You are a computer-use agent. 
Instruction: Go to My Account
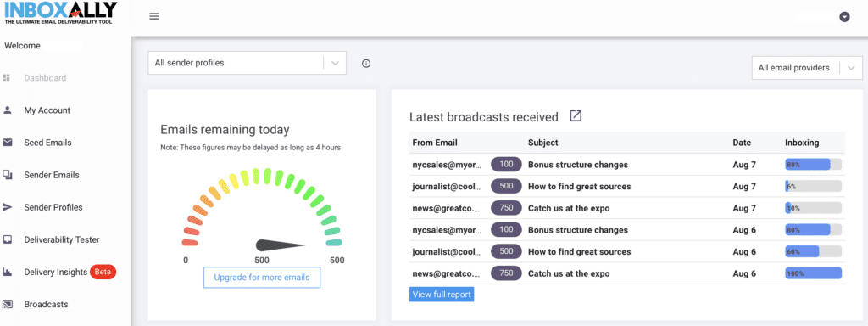(x=47, y=110)
